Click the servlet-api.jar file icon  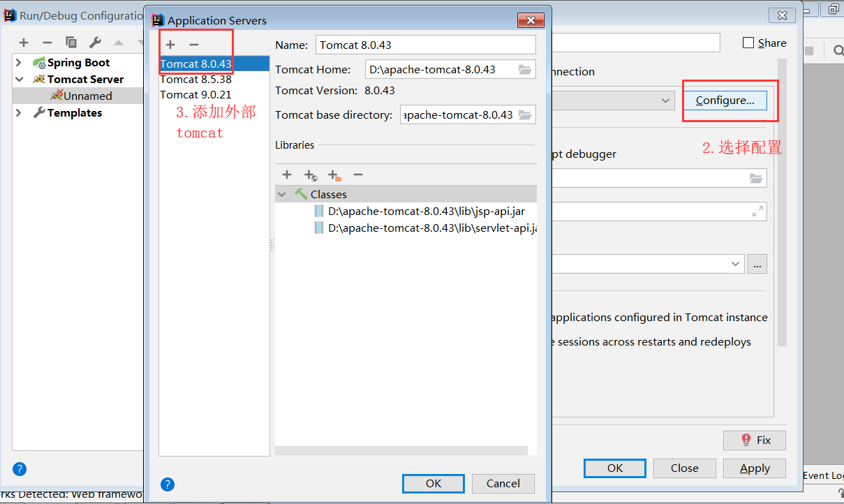[x=319, y=228]
